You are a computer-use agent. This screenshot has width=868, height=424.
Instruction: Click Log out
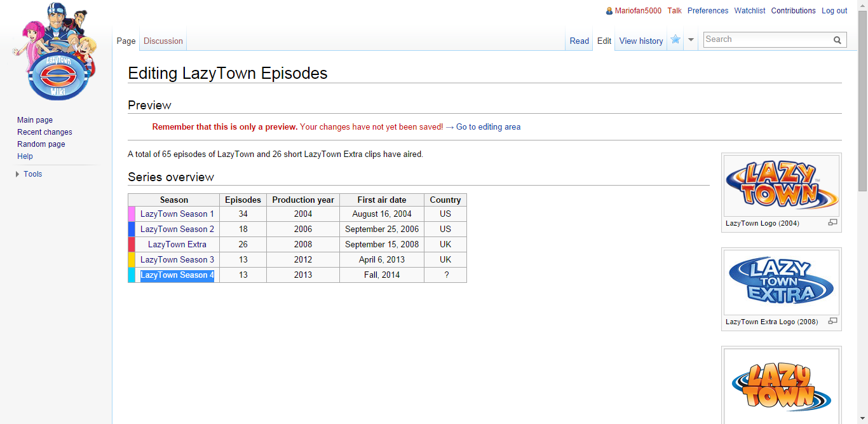834,11
